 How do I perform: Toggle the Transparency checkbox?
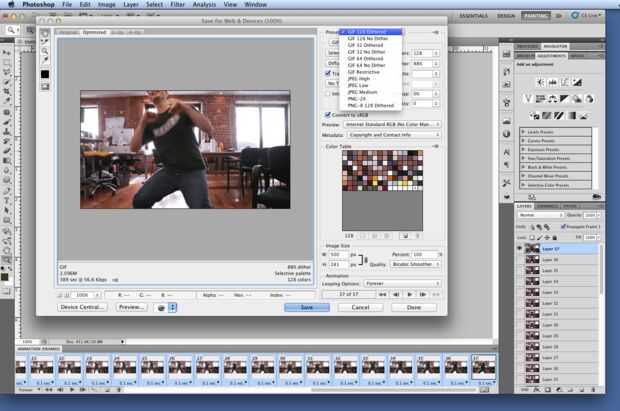328,74
